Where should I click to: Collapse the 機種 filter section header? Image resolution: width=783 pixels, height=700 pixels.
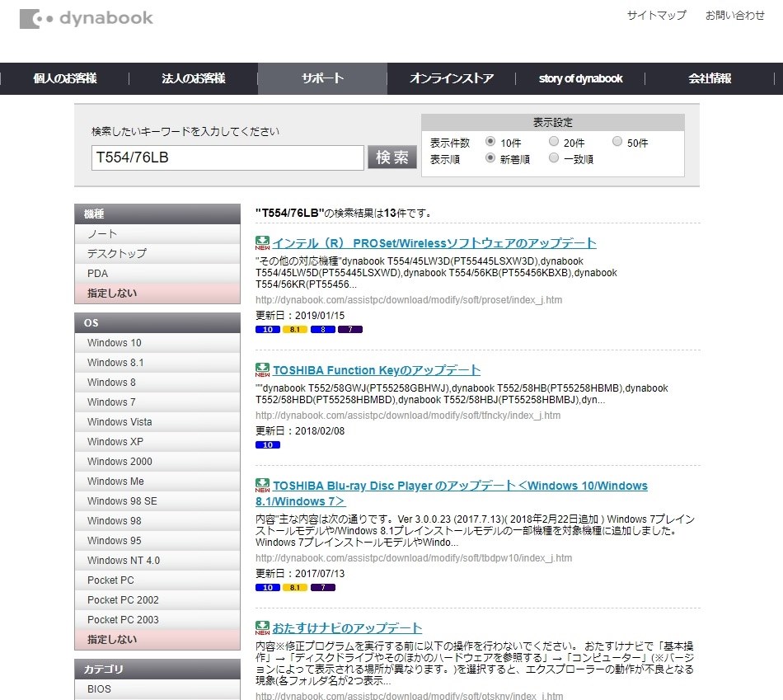tap(157, 213)
